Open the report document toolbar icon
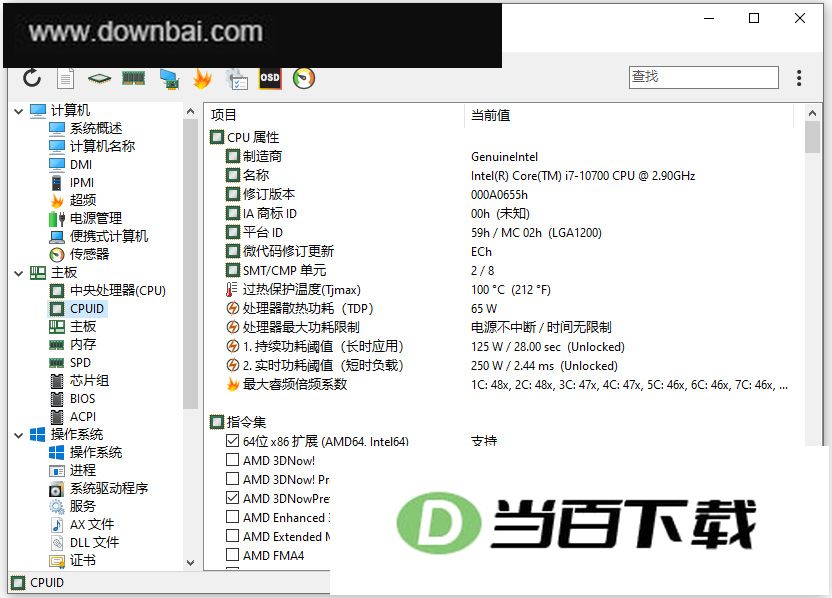 tap(65, 79)
